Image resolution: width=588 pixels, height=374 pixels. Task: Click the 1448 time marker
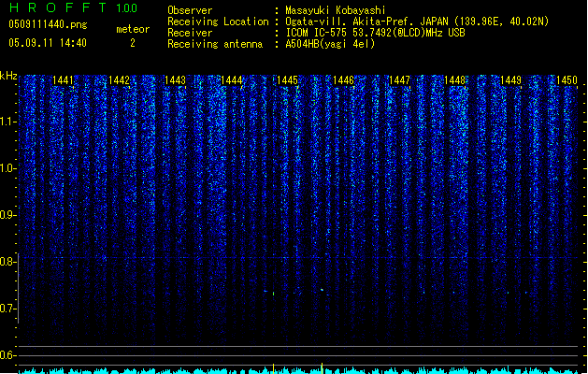click(x=455, y=80)
